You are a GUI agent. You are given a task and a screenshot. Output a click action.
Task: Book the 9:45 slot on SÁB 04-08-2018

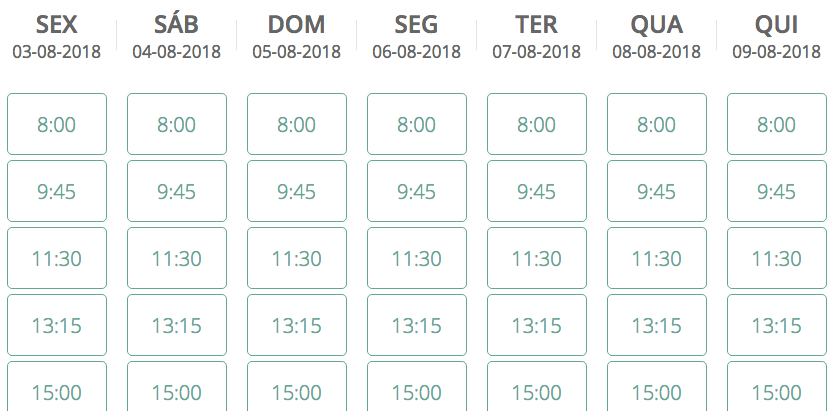click(177, 191)
